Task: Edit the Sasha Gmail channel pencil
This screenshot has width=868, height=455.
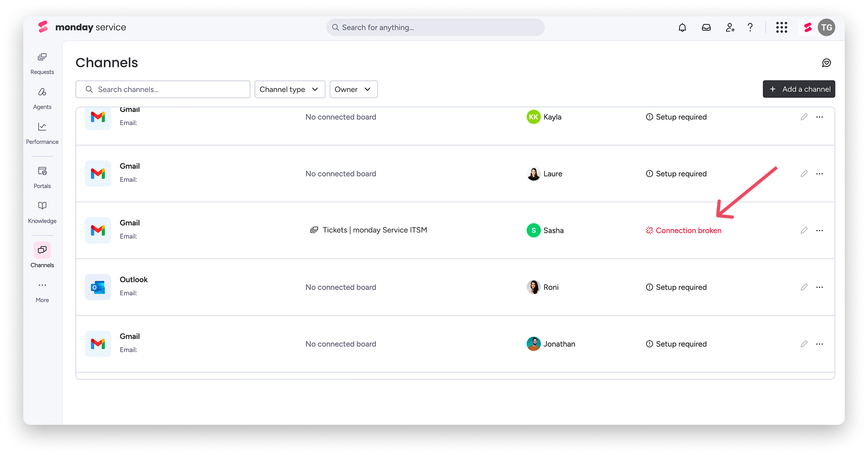Action: tap(804, 231)
